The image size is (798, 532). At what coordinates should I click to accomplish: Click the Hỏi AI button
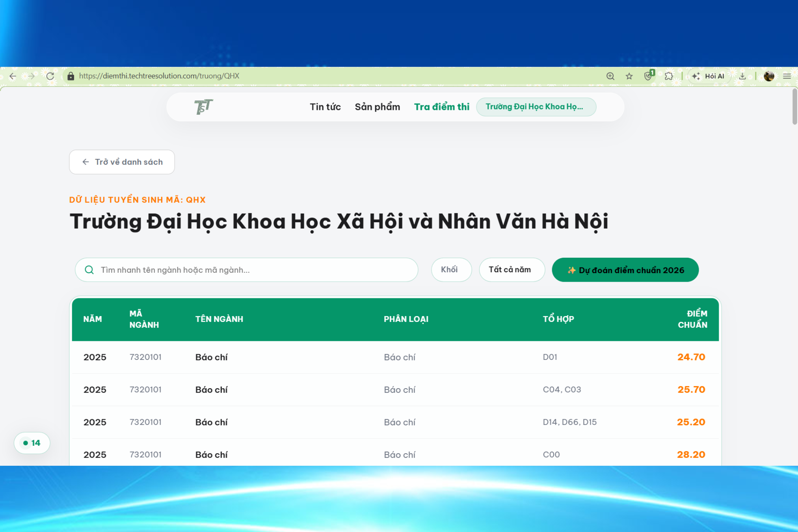pyautogui.click(x=709, y=76)
